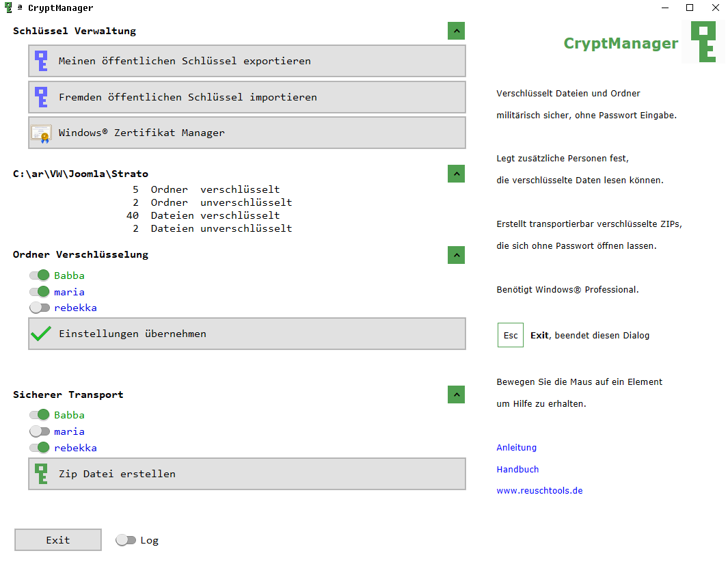Viewport: 728px width, 562px height.
Task: Click the certificate icon for Windows Zertifikat Manager
Action: pos(41,134)
